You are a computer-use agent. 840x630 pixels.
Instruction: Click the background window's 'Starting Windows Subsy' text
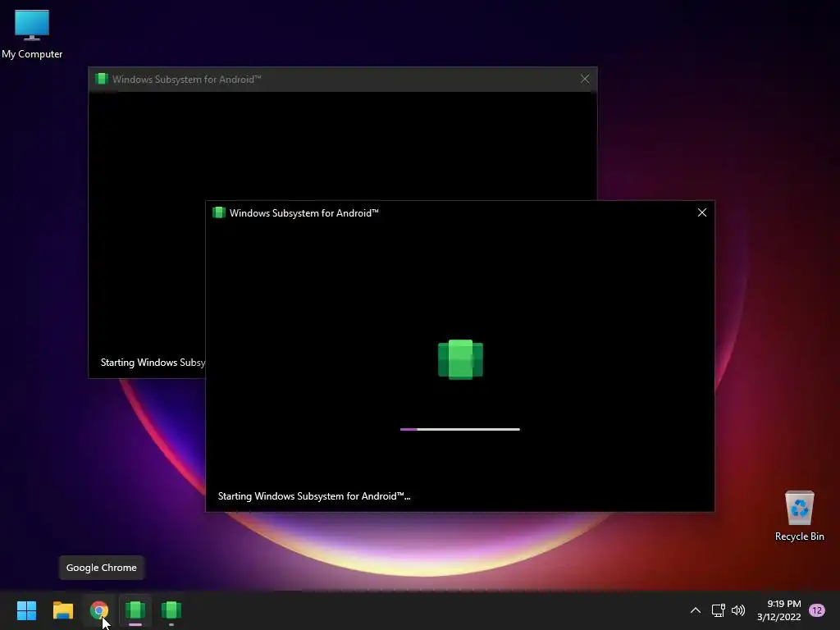coord(153,363)
